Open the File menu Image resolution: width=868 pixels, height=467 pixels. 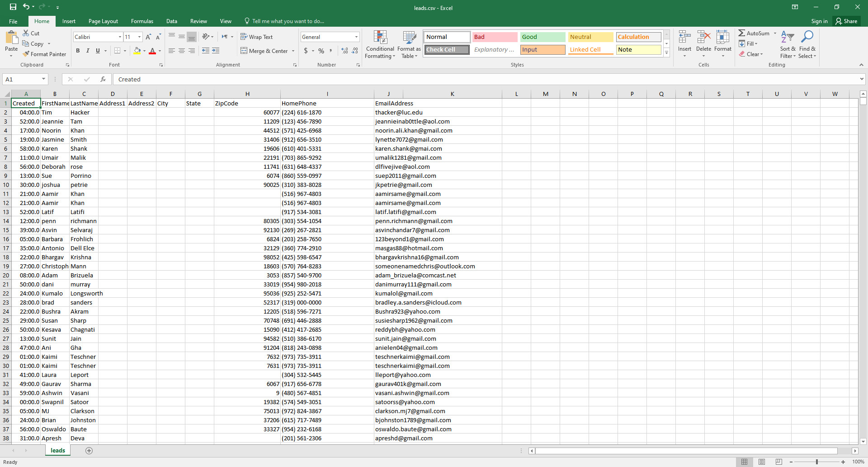coord(13,21)
